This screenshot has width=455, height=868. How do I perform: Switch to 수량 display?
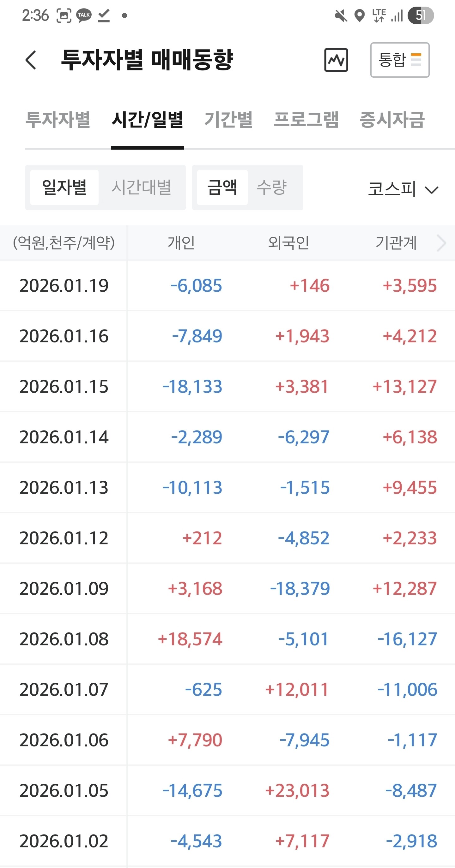[x=272, y=187]
